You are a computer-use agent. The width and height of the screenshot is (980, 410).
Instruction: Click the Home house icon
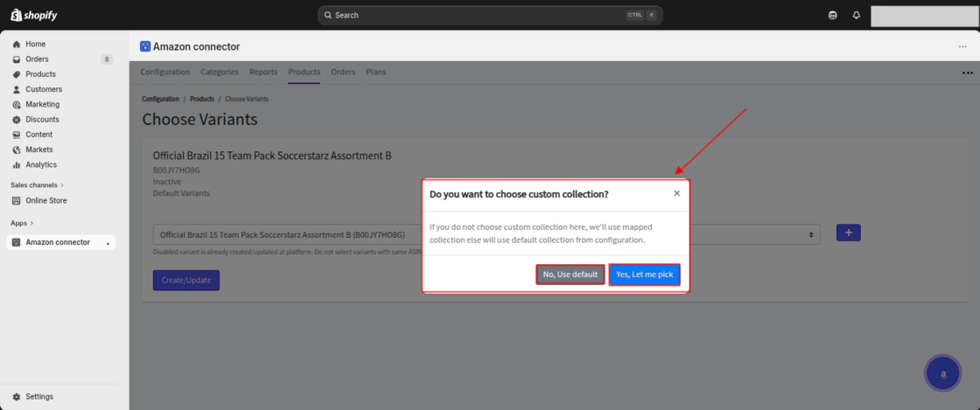click(17, 45)
